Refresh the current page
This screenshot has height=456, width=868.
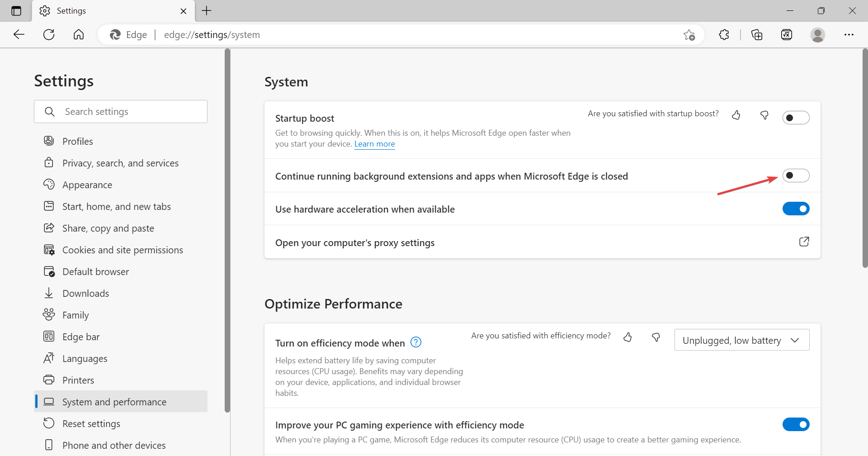(49, 34)
